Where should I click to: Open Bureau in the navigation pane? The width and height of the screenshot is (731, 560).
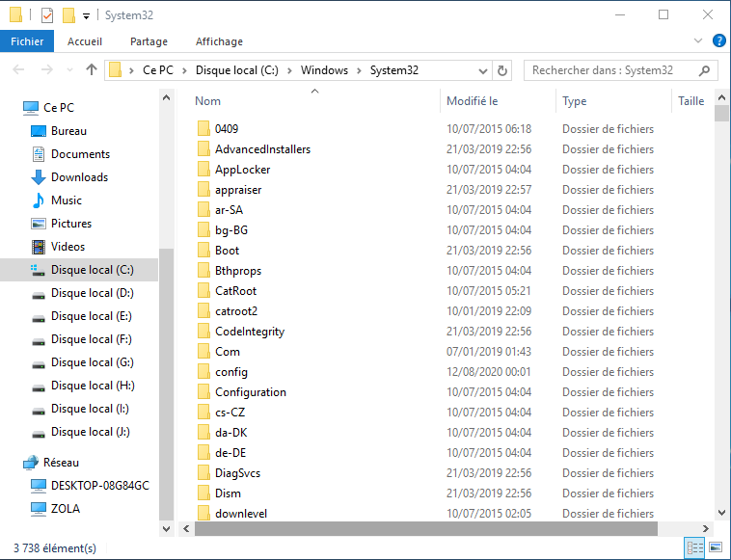click(58, 131)
